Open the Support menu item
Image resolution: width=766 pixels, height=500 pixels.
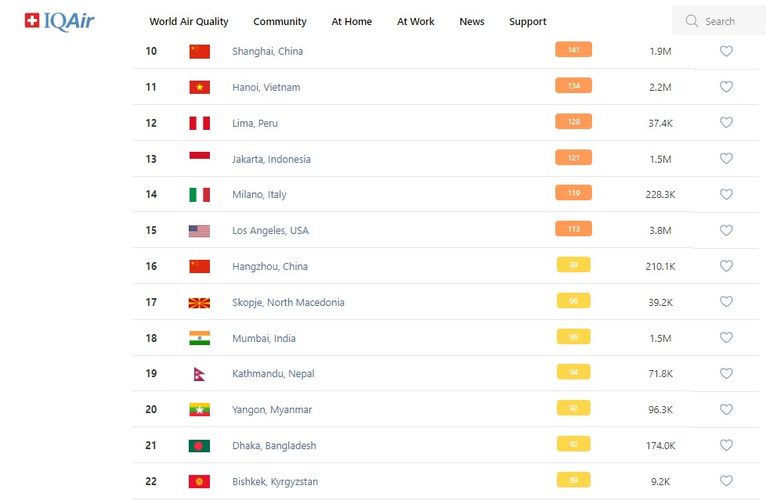coord(528,21)
